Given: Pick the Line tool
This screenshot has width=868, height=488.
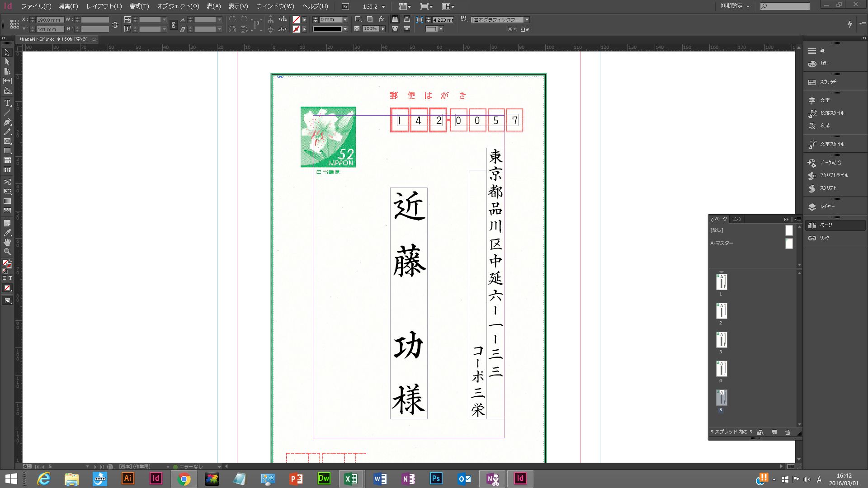Looking at the screenshot, I should click(x=7, y=113).
